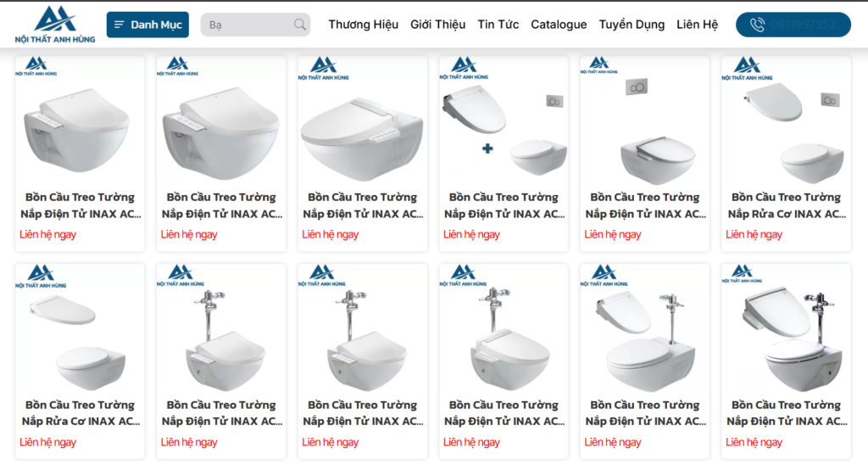Click Nắp Rửa Cơ title beside flush plate image
The width and height of the screenshot is (868, 465).
(x=786, y=205)
